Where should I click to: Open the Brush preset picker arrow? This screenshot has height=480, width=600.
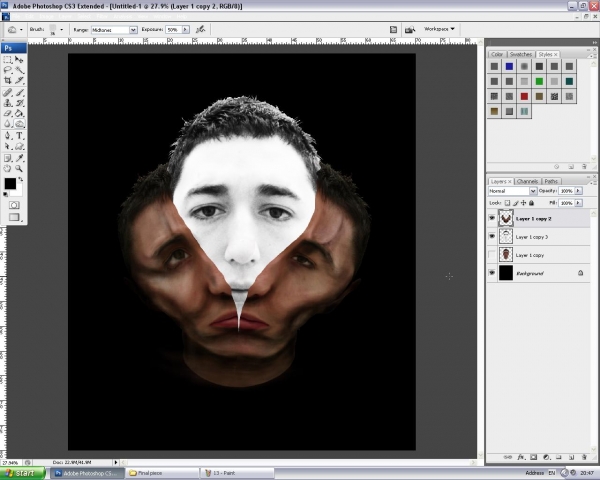[61, 29]
